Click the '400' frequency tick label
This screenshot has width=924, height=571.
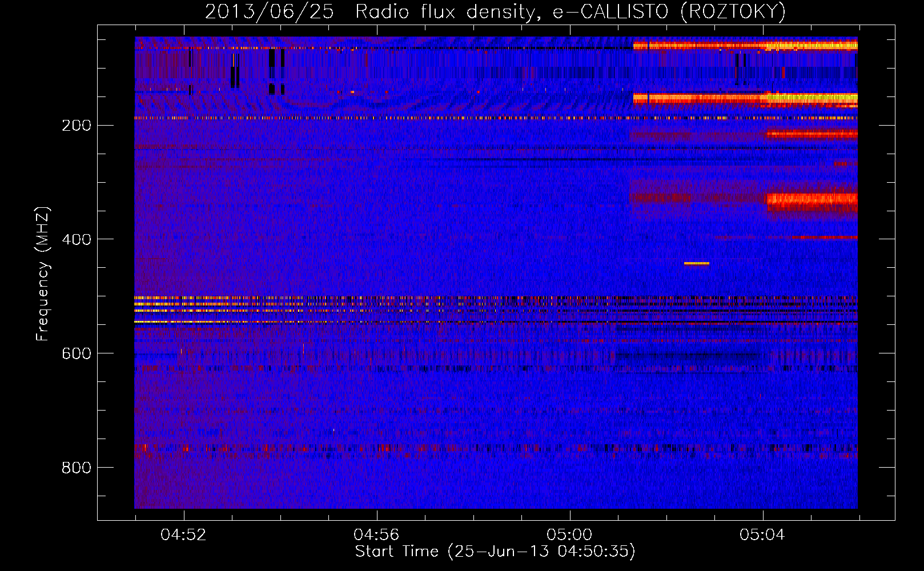click(x=77, y=240)
